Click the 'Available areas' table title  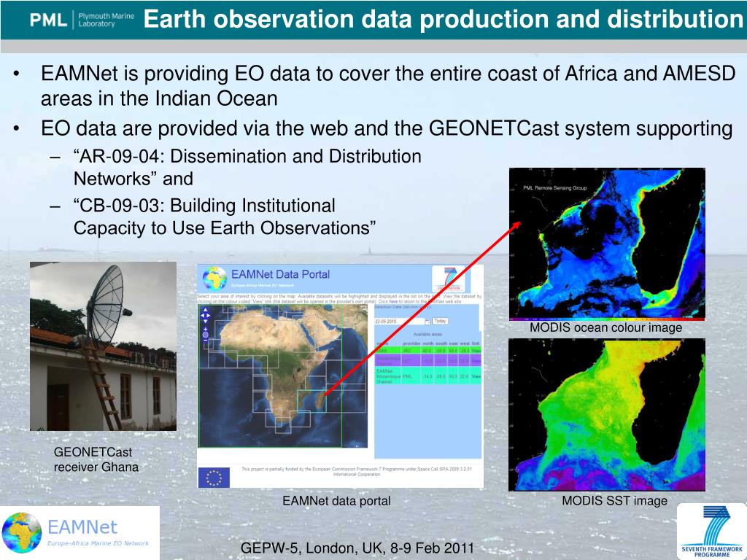[x=427, y=334]
